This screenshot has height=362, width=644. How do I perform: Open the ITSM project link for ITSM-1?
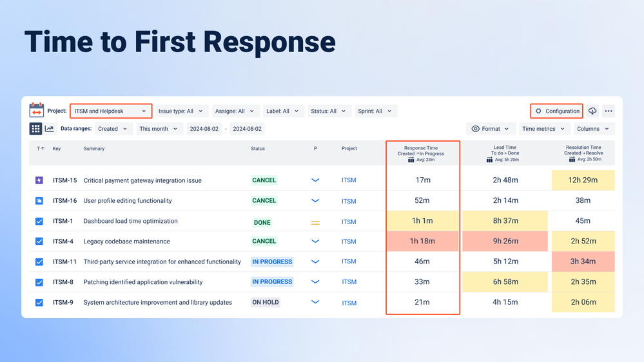click(x=349, y=222)
